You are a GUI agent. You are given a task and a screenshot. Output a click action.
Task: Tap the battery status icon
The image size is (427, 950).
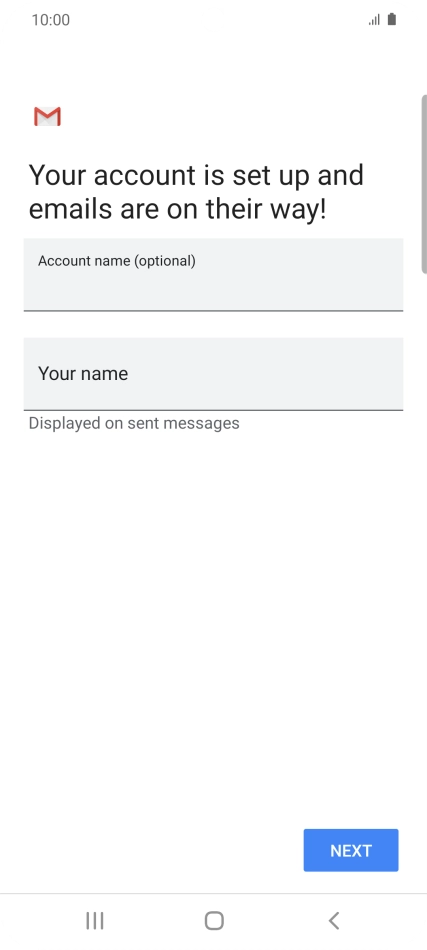(x=392, y=19)
